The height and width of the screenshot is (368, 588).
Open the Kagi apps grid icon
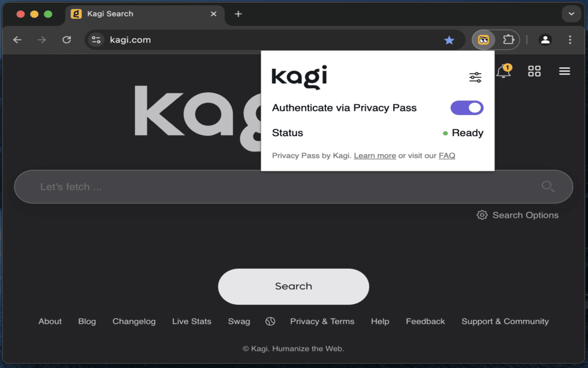tap(534, 71)
